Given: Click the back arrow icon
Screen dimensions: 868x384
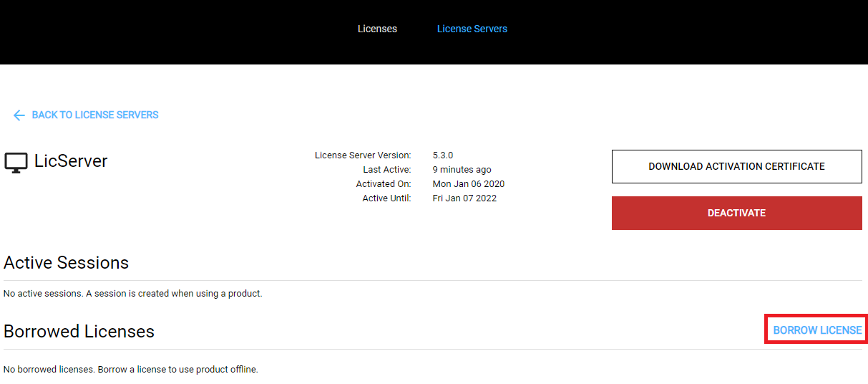Looking at the screenshot, I should (x=19, y=115).
